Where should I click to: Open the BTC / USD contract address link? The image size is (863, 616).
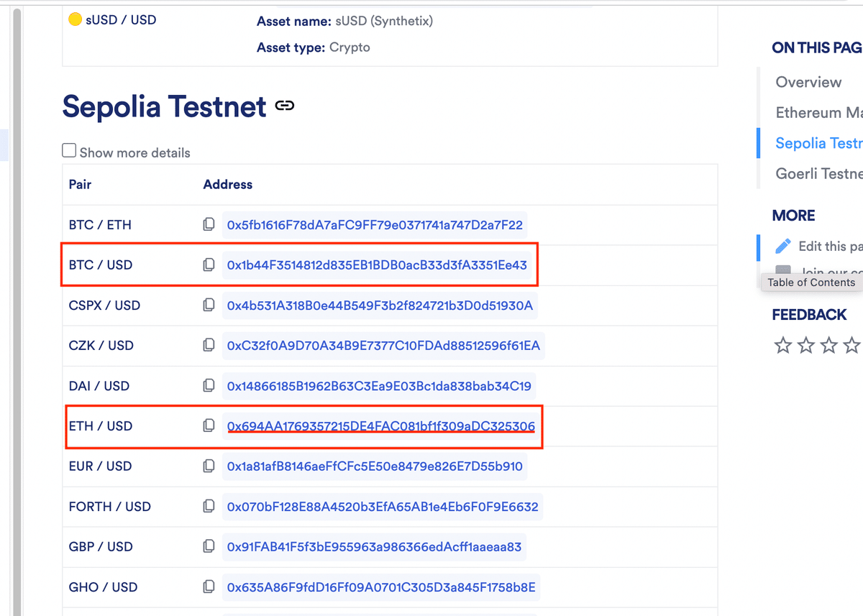[377, 265]
